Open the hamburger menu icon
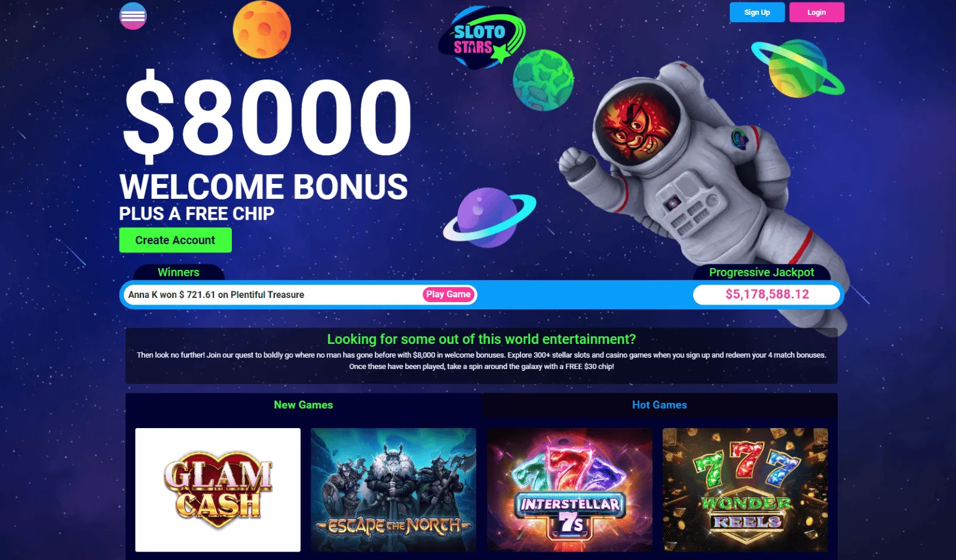This screenshot has height=560, width=956. click(x=133, y=16)
